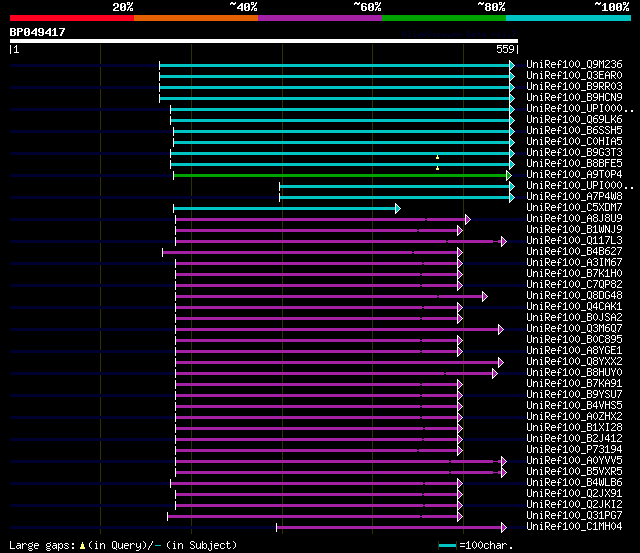Select the UniRef100_B9YSU7 label
Image resolution: width=640 pixels, height=553 pixels.
[x=574, y=395]
